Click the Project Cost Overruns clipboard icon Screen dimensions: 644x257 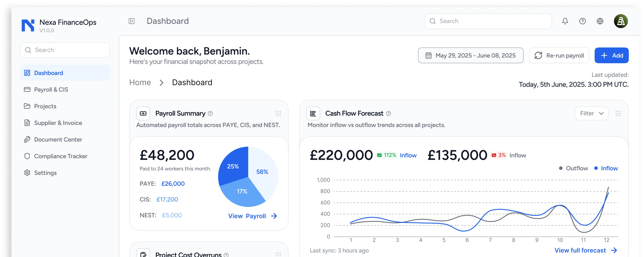143,254
